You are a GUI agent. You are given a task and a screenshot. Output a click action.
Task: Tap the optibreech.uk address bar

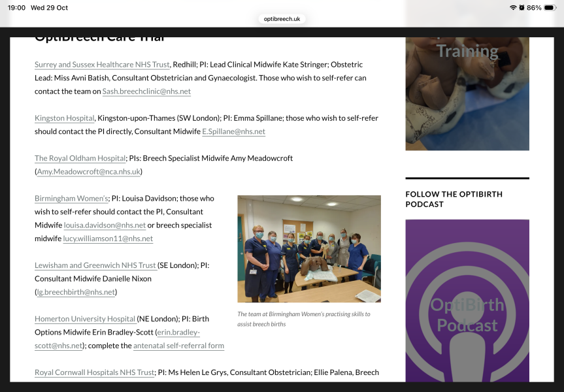(x=282, y=19)
